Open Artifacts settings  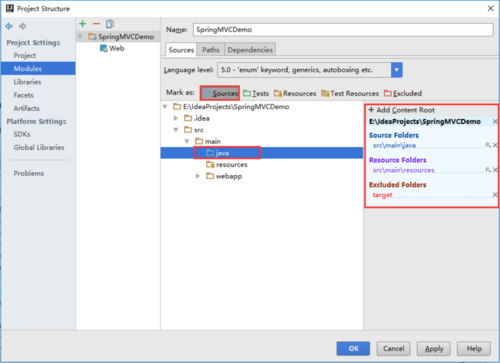(x=26, y=108)
